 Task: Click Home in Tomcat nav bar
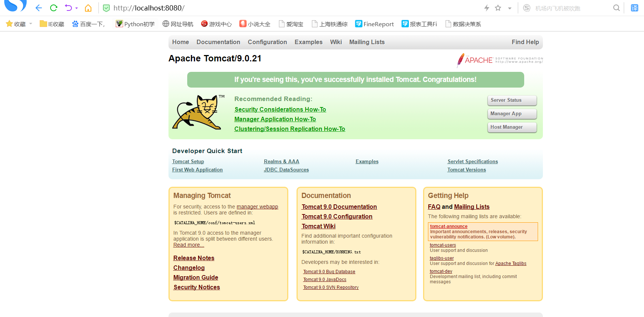(x=180, y=42)
